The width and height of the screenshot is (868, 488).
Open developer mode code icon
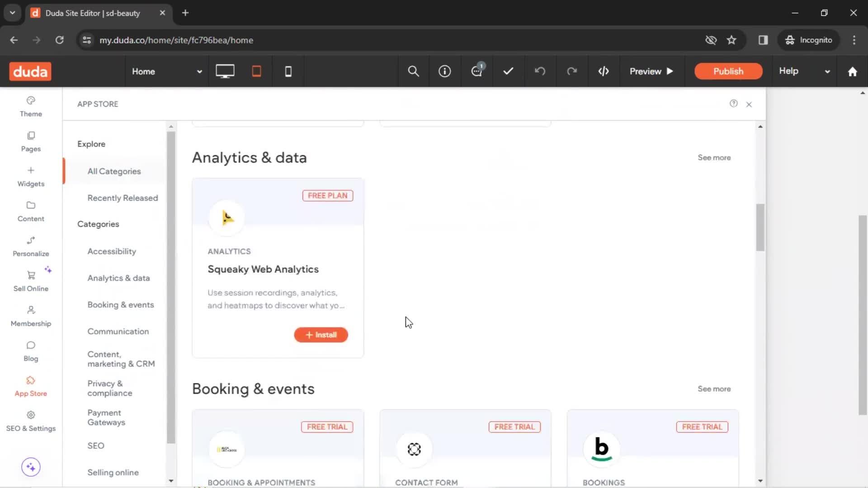[604, 71]
